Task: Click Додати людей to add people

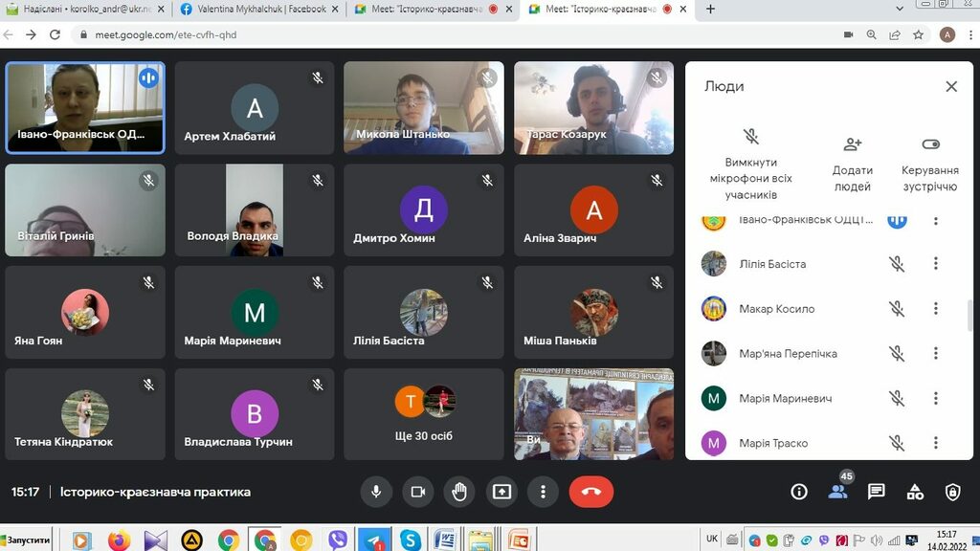Action: click(x=852, y=163)
